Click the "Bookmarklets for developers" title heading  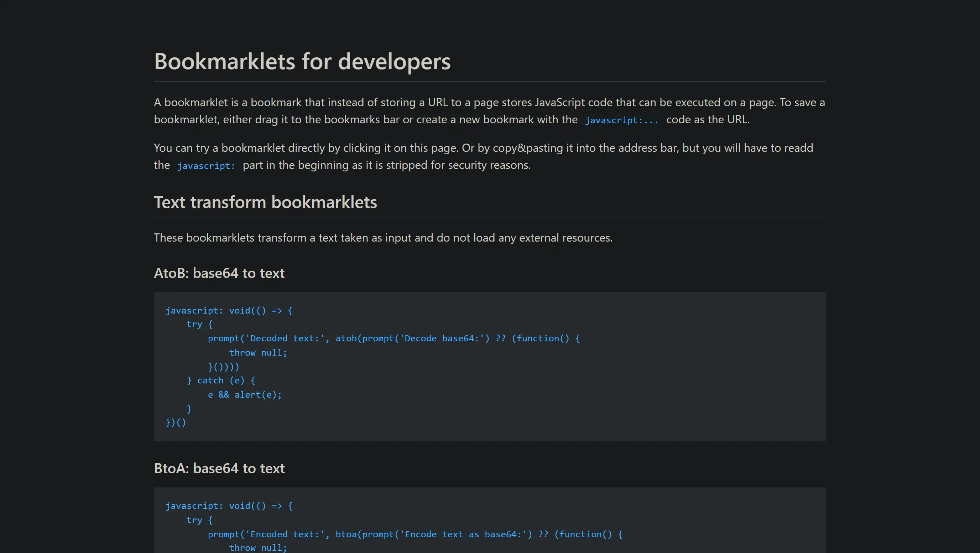pos(302,61)
